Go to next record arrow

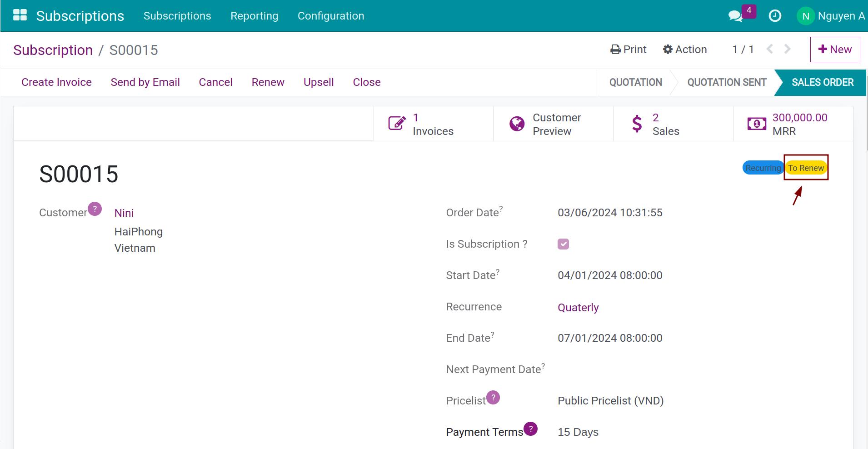coord(788,49)
